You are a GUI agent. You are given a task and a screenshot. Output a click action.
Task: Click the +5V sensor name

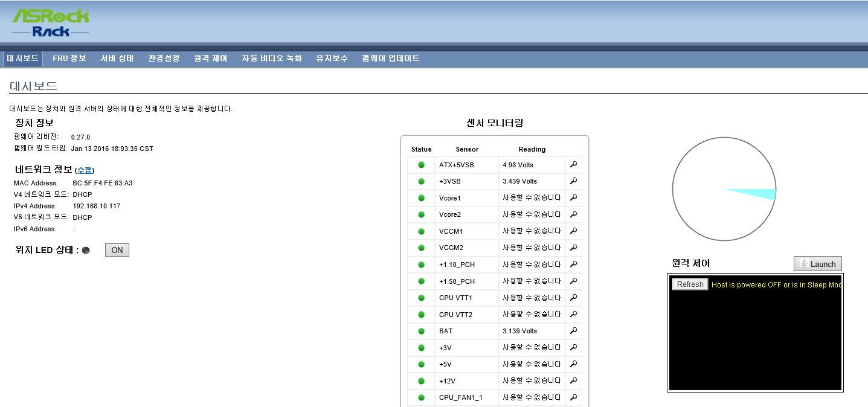pyautogui.click(x=445, y=364)
